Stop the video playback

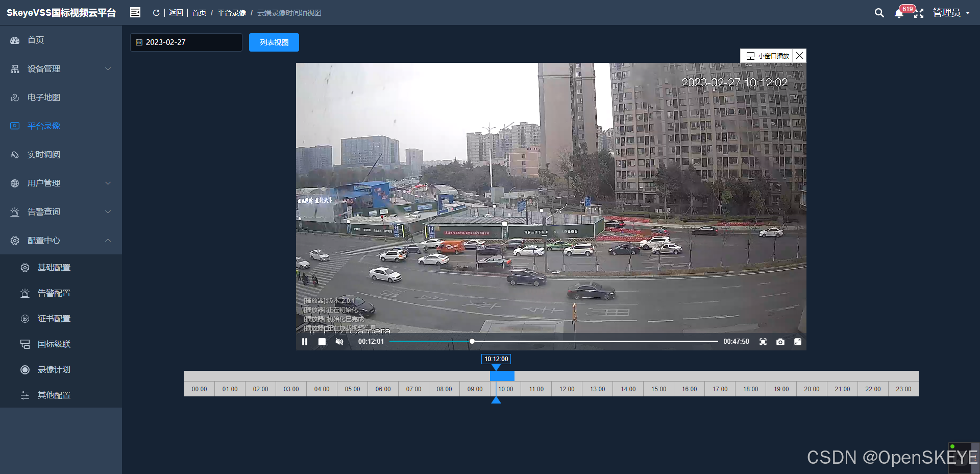click(322, 342)
